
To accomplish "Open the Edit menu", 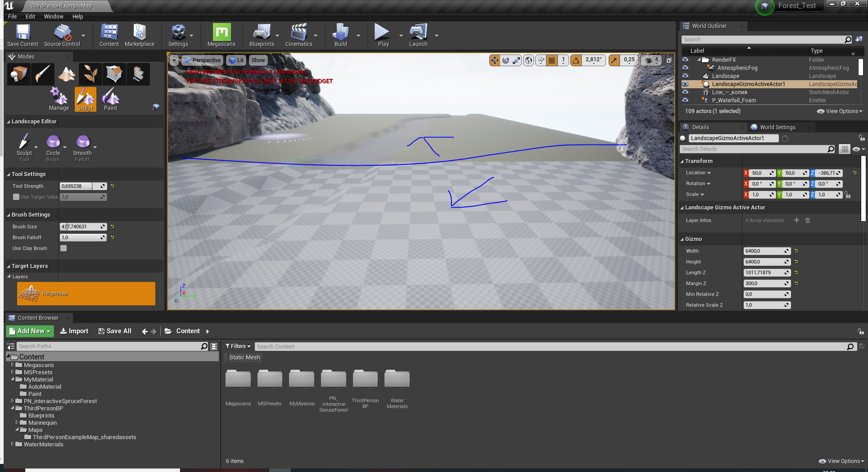I will (30, 17).
